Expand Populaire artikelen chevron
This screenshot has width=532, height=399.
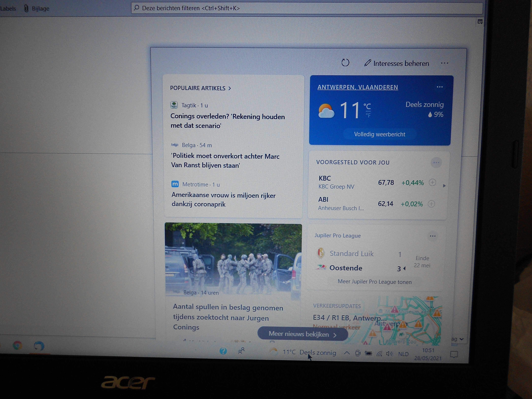click(230, 88)
